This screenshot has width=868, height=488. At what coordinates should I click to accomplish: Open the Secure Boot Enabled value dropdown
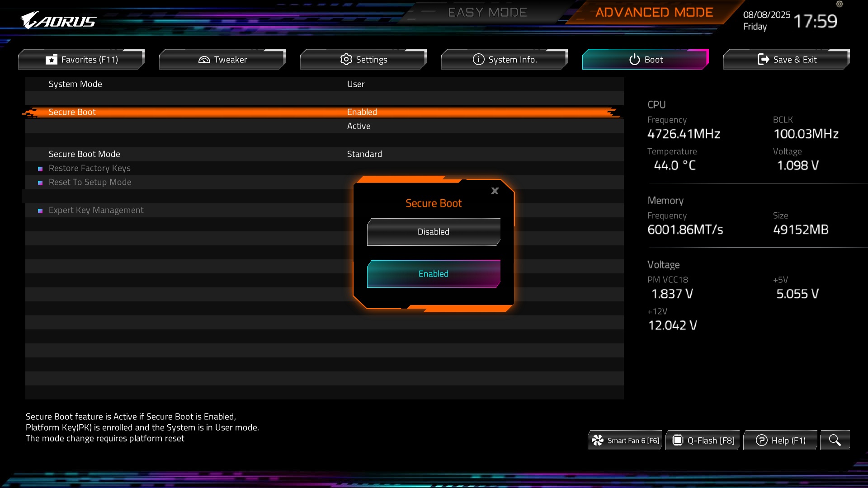[362, 112]
